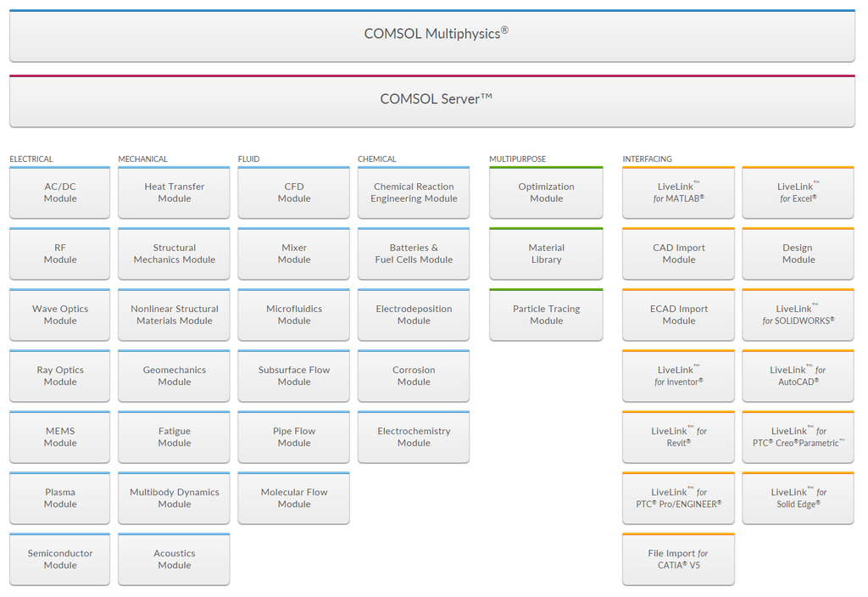Select the AC/DC Module tile

tap(60, 192)
